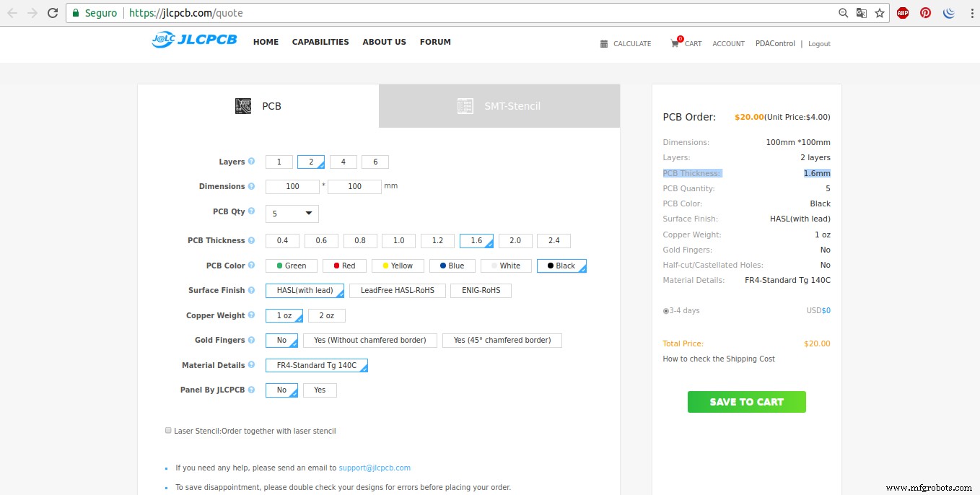The image size is (980, 495).
Task: Bookmark page with the star icon
Action: coord(880,13)
